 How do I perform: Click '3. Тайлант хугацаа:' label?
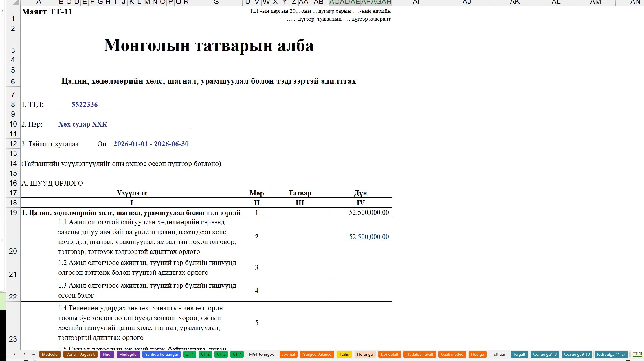tap(51, 144)
